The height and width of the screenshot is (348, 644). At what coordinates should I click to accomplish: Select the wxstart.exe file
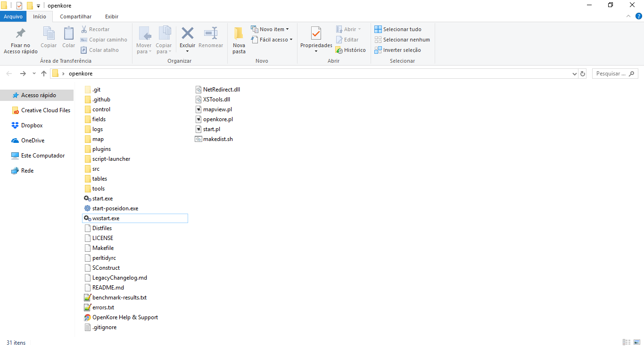(x=135, y=218)
